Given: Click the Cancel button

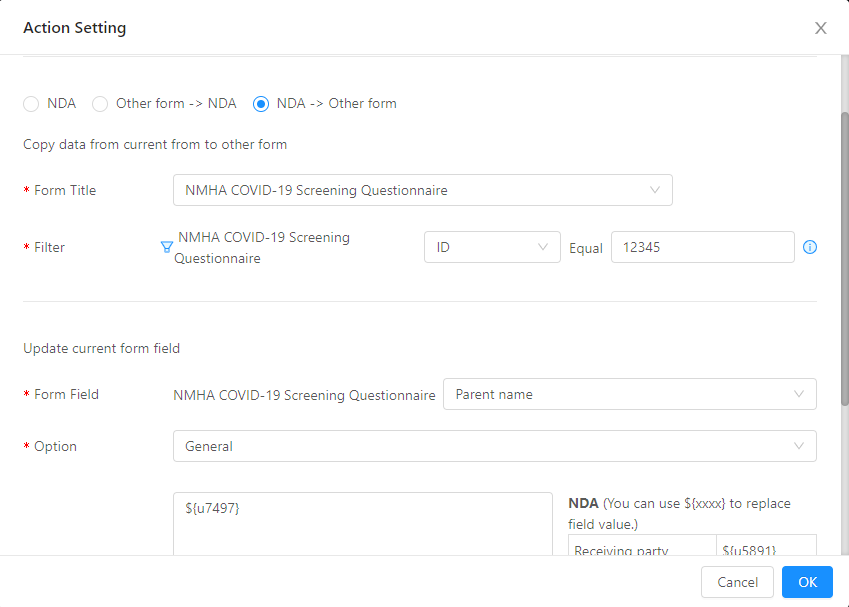Looking at the screenshot, I should click(737, 582).
